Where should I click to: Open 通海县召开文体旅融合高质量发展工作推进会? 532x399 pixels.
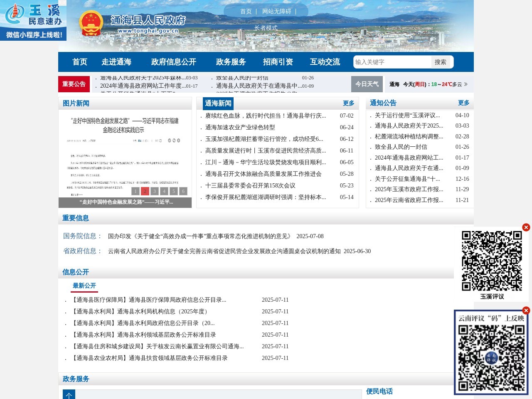pyautogui.click(x=264, y=174)
